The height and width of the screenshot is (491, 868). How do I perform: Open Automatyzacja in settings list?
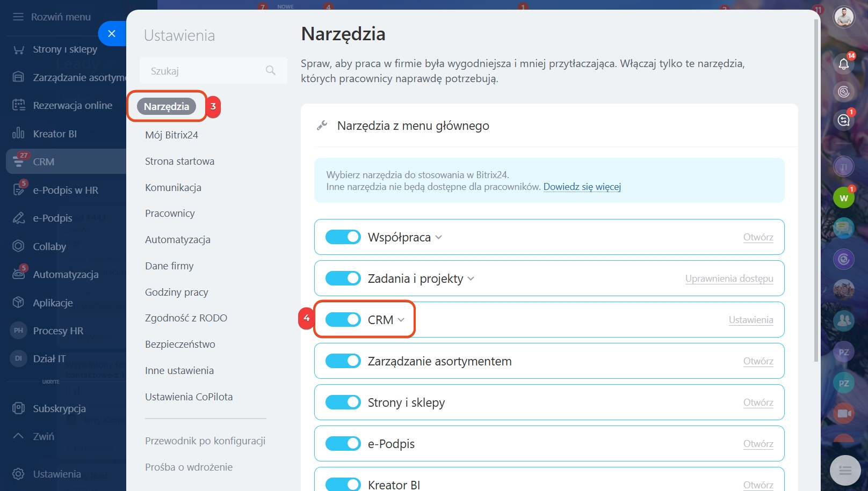coord(178,239)
